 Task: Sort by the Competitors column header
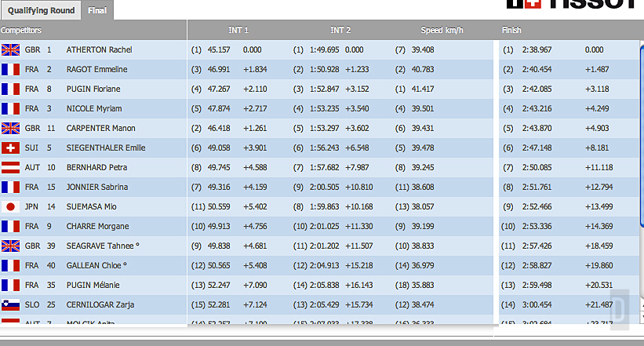pos(22,31)
